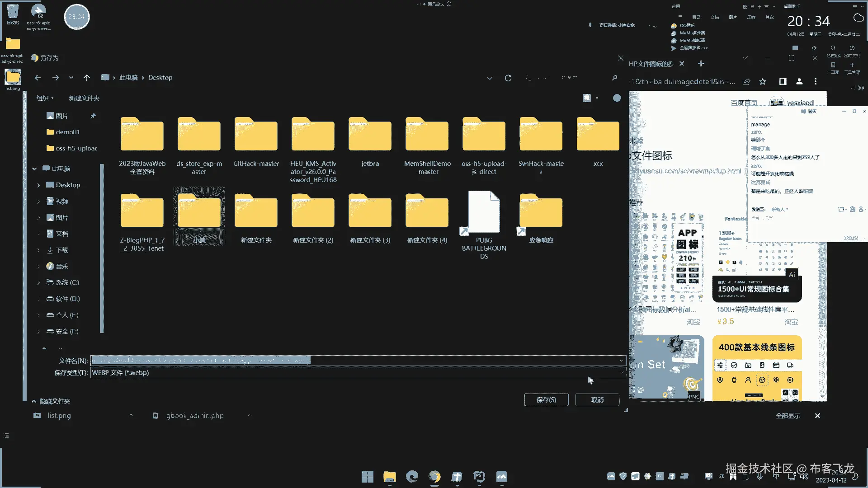Click the search magnifier in Save dialog
Viewport: 868px width, 488px height.
pos(614,78)
